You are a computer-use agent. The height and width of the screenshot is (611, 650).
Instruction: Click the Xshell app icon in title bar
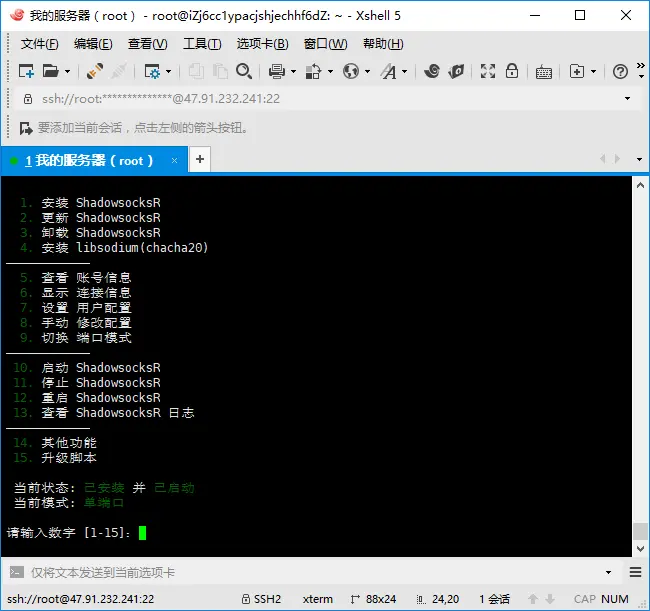pos(17,15)
